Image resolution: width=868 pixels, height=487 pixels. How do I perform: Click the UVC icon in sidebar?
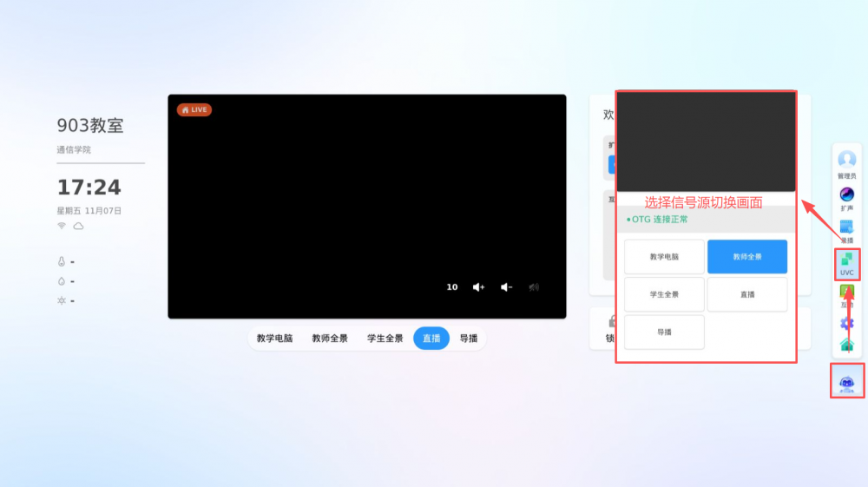point(847,262)
